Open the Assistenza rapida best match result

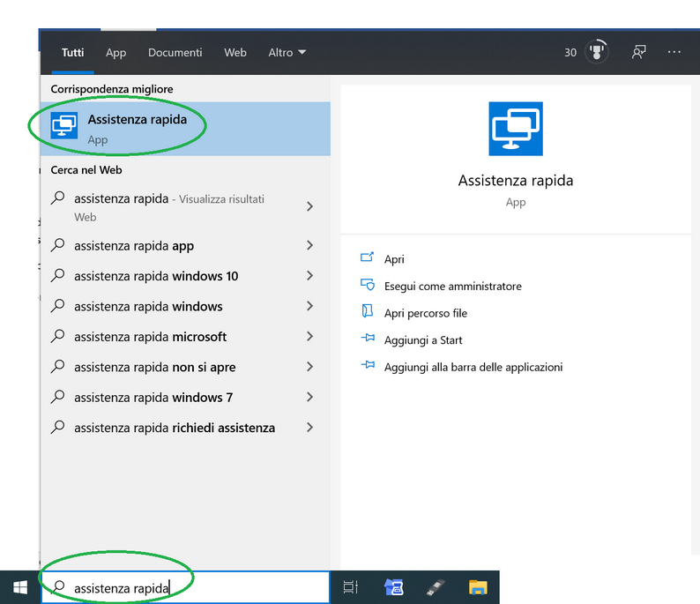click(185, 129)
